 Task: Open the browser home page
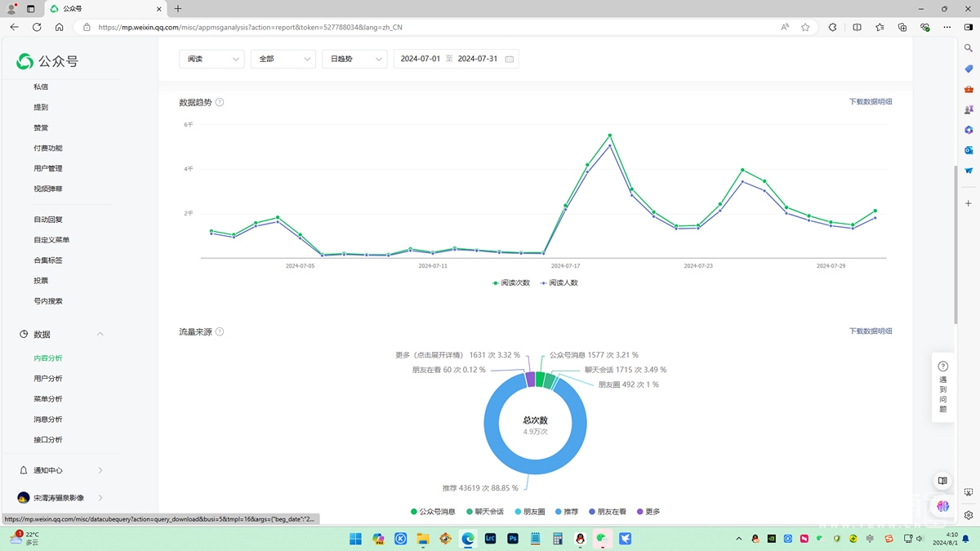(x=60, y=27)
